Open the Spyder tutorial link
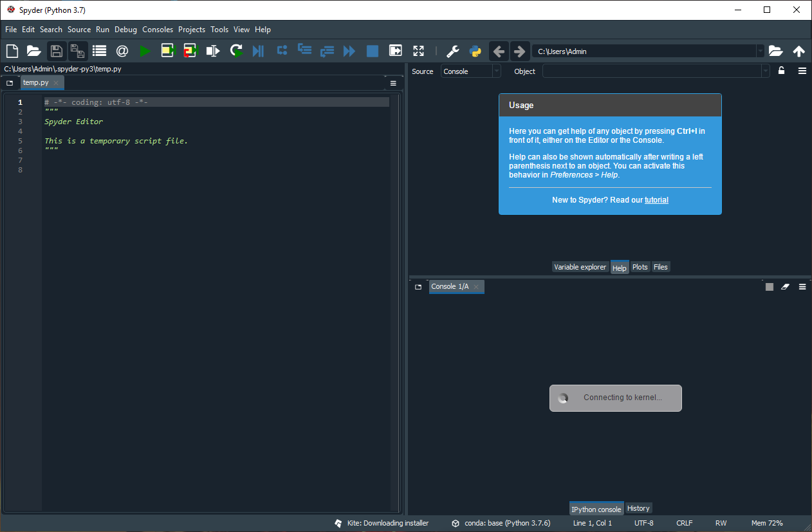The height and width of the screenshot is (532, 812). click(656, 200)
